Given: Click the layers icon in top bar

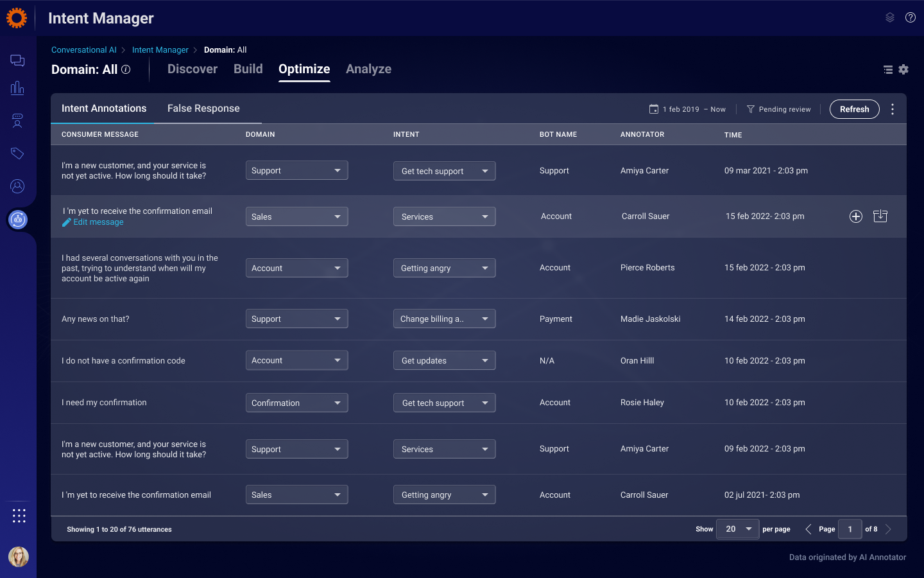Looking at the screenshot, I should coord(890,18).
